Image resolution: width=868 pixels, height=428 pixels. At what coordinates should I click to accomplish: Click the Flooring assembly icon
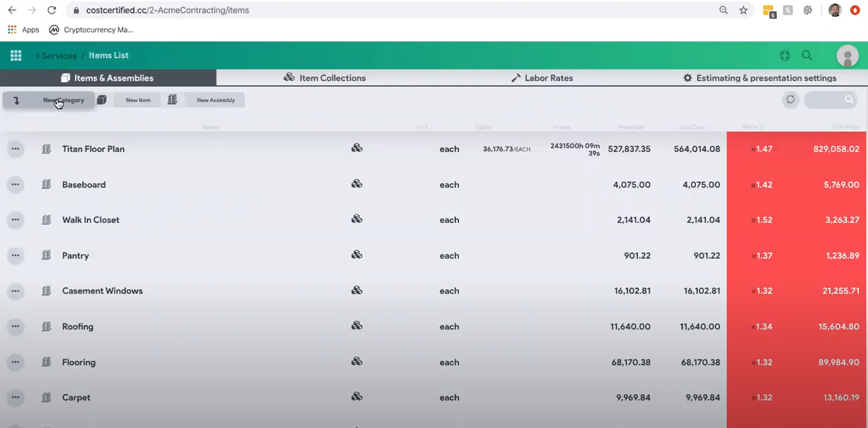click(x=47, y=362)
